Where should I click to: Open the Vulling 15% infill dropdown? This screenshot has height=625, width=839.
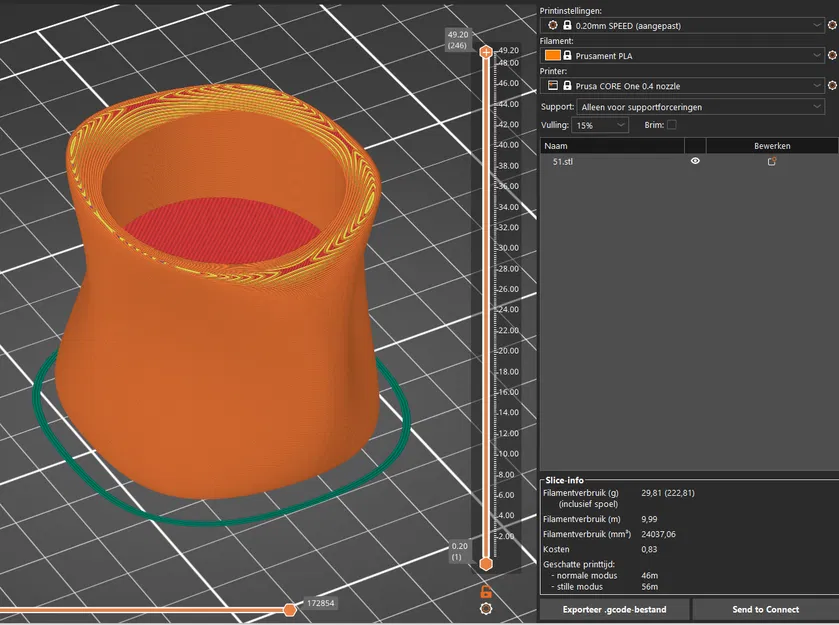[621, 125]
